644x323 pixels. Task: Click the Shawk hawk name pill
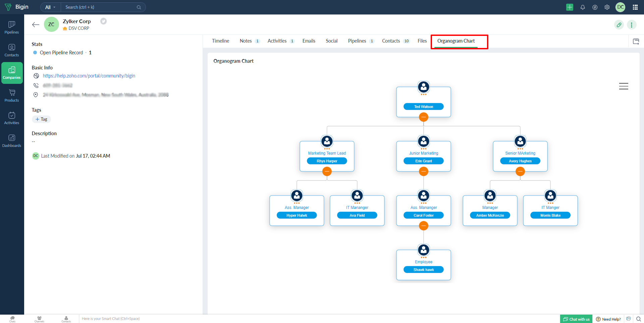[424, 270]
